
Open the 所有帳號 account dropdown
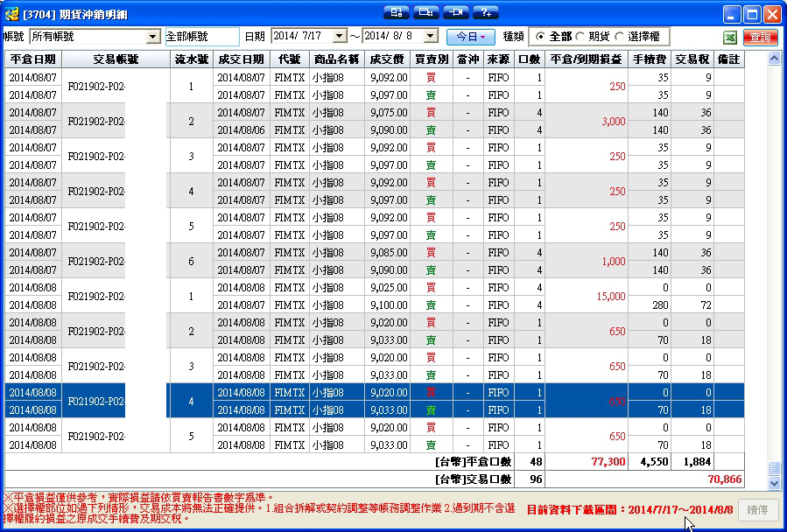[x=152, y=37]
